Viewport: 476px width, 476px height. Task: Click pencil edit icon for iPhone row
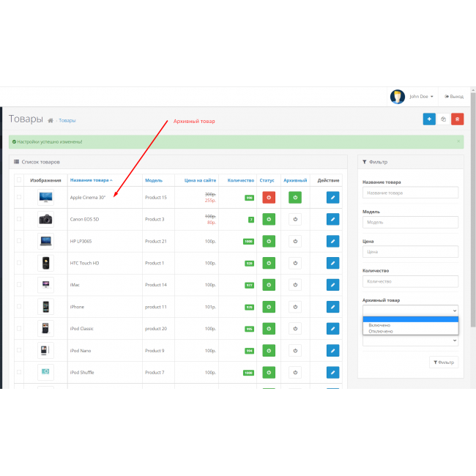(333, 307)
